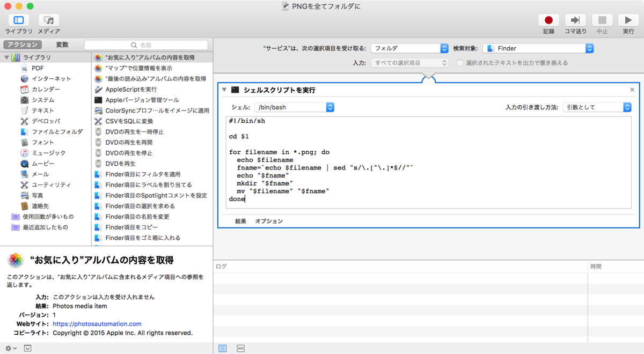Select "最後の読み込み"アルバムの内容を取得 action
This screenshot has width=644, height=354.
point(152,79)
